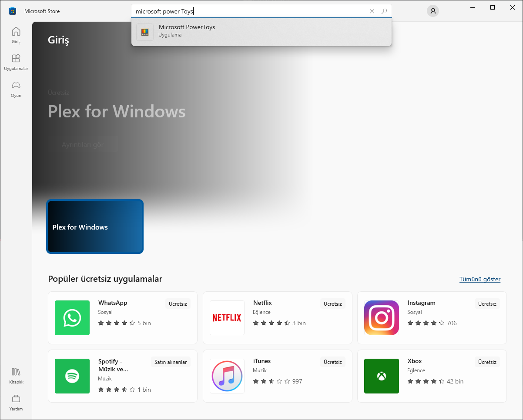
Task: Open Kitaplık library in sidebar
Action: click(x=16, y=376)
